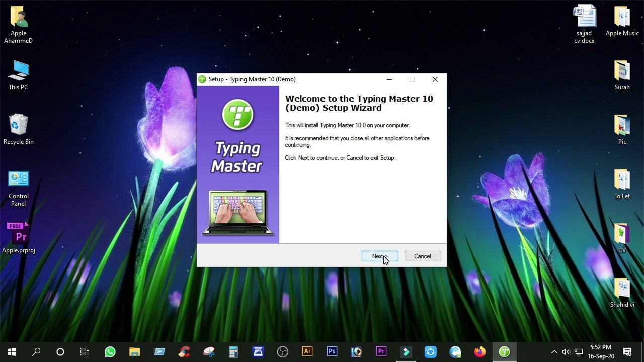Click Next in the Typing Master setup wizard
The image size is (644, 362).
380,256
